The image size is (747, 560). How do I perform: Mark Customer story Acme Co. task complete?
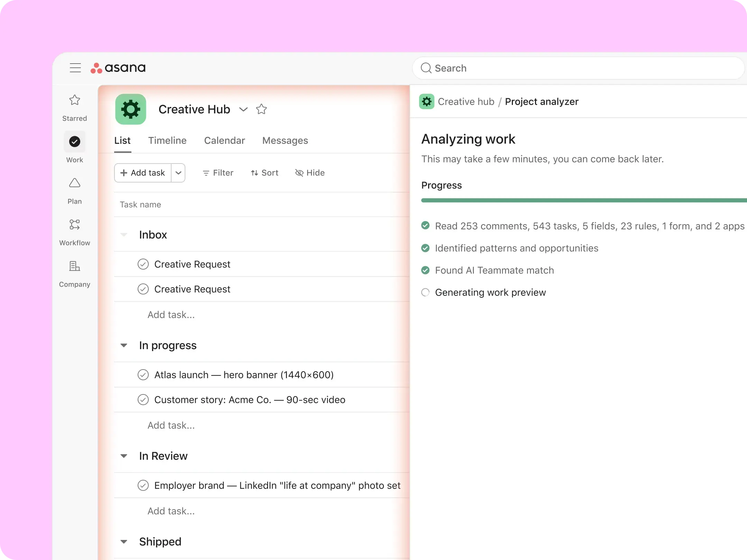(x=143, y=400)
